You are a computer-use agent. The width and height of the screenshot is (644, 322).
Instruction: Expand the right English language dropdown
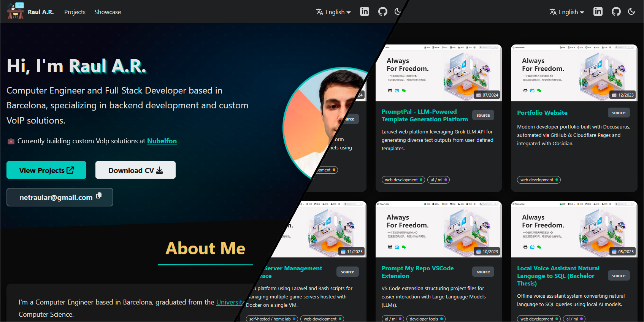[x=567, y=12]
